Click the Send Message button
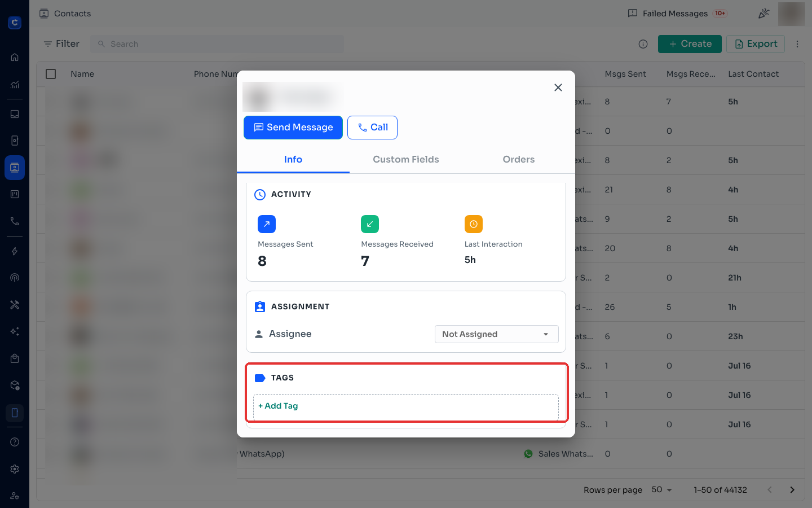 point(293,128)
